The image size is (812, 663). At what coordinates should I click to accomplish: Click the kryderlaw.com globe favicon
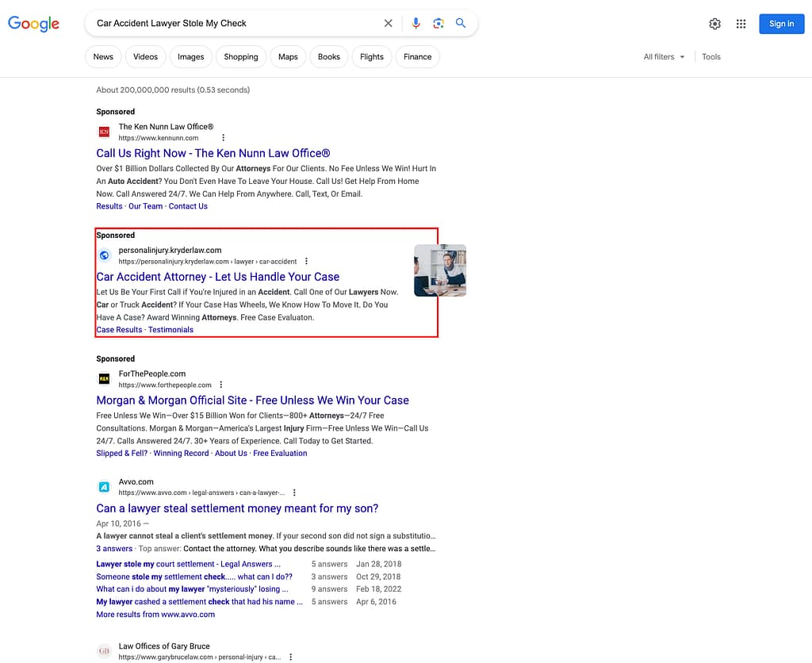coord(104,255)
